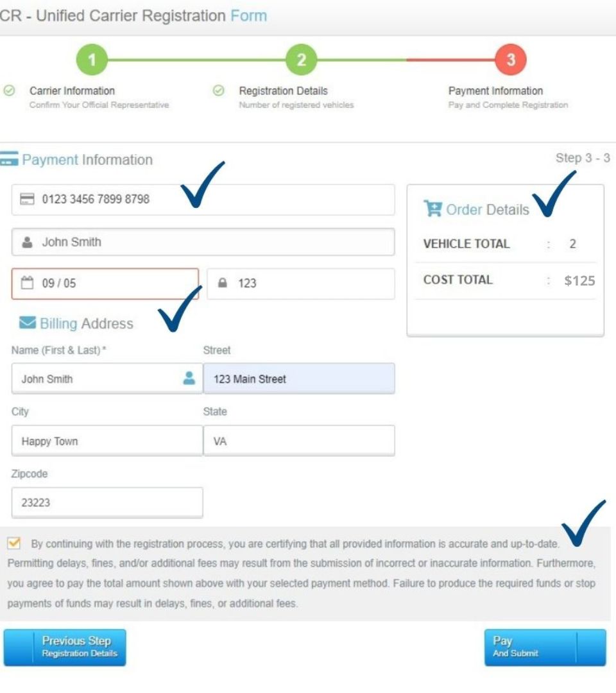Screen dimensions: 616x693
Task: Toggle the certification agreement checkbox
Action: click(x=13, y=543)
